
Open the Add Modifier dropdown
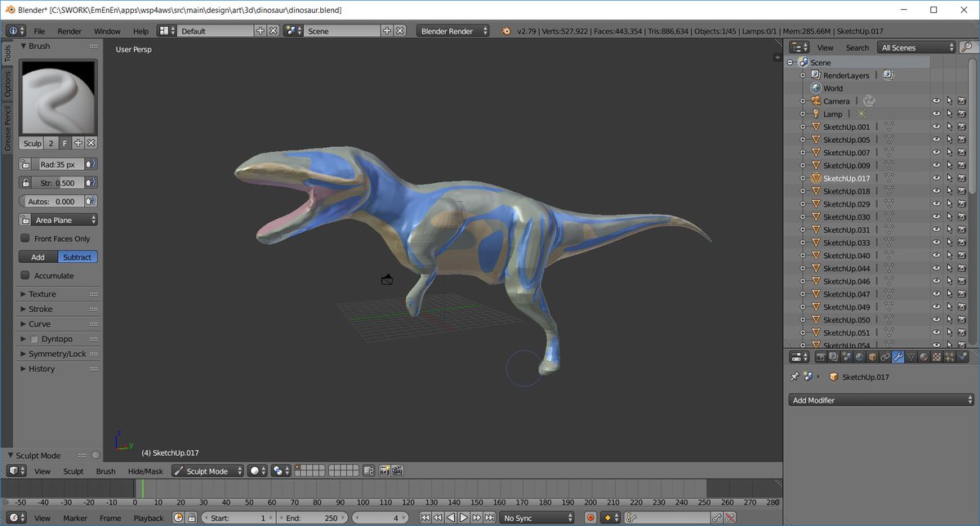[x=881, y=400]
